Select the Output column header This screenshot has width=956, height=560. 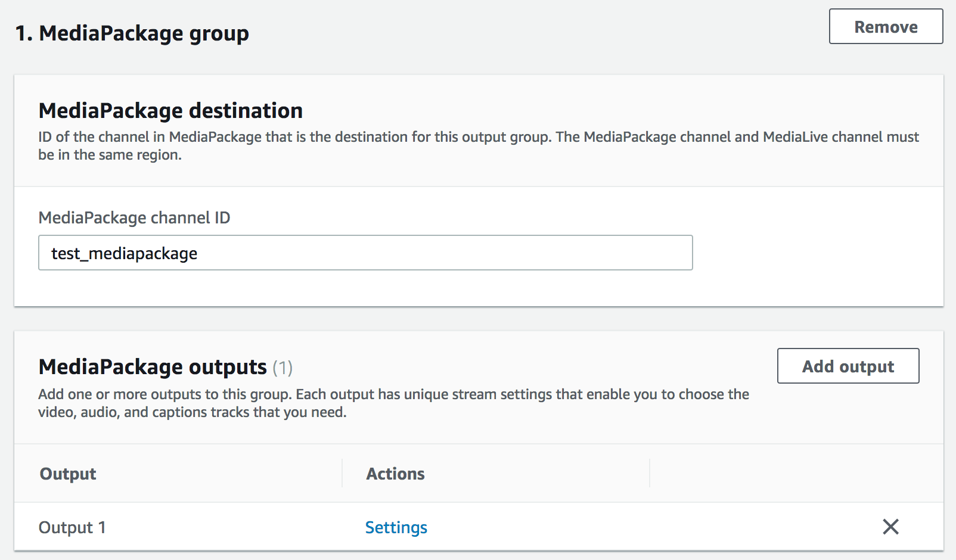point(68,474)
